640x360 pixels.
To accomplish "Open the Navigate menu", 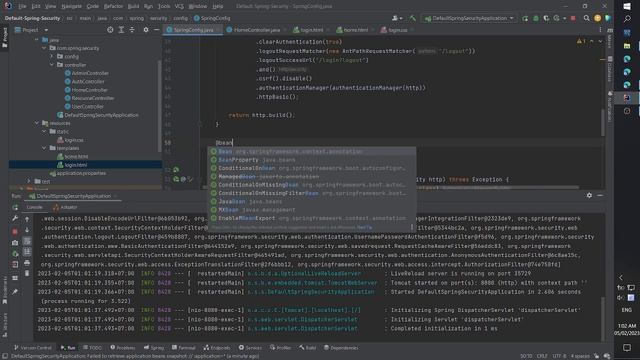I will click(x=71, y=6).
